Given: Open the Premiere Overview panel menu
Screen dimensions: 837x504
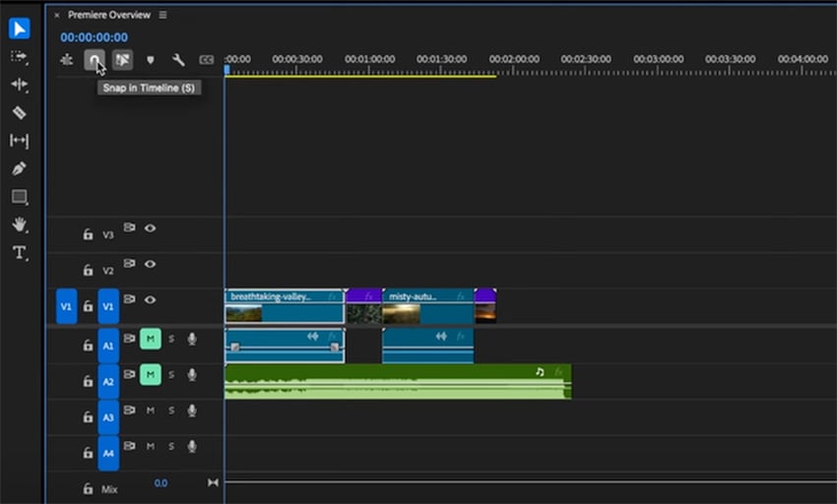Looking at the screenshot, I should tap(162, 15).
